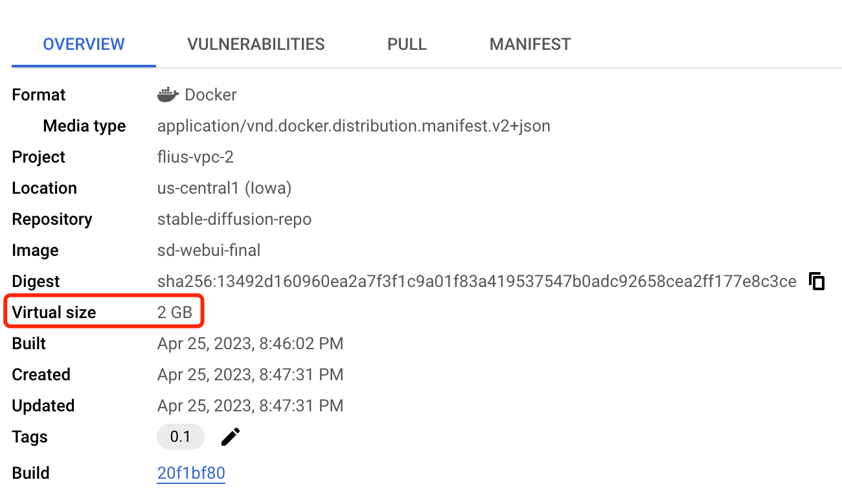
Task: Click the 2 GB virtual size value
Action: pos(175,312)
